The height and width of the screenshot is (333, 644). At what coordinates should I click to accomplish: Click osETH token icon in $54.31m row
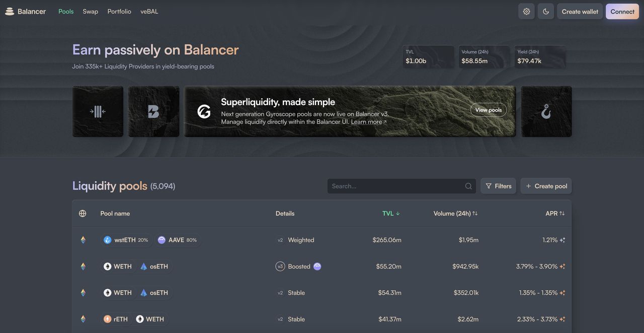click(x=144, y=293)
